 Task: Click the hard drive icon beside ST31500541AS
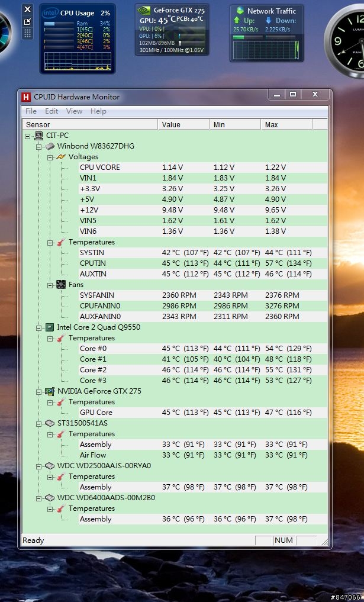coord(50,423)
